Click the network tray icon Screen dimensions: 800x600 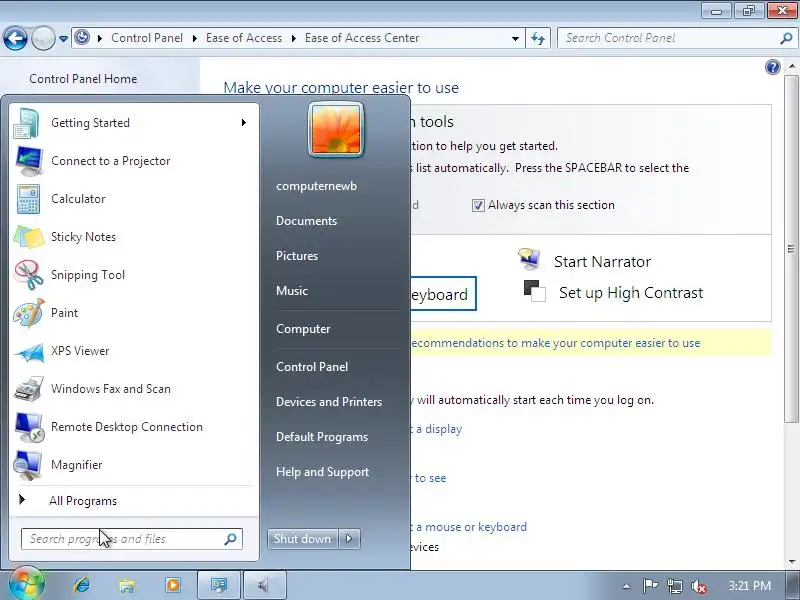[674, 586]
